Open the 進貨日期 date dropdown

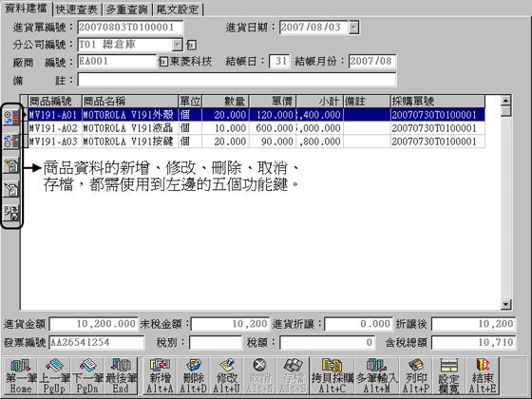353,28
